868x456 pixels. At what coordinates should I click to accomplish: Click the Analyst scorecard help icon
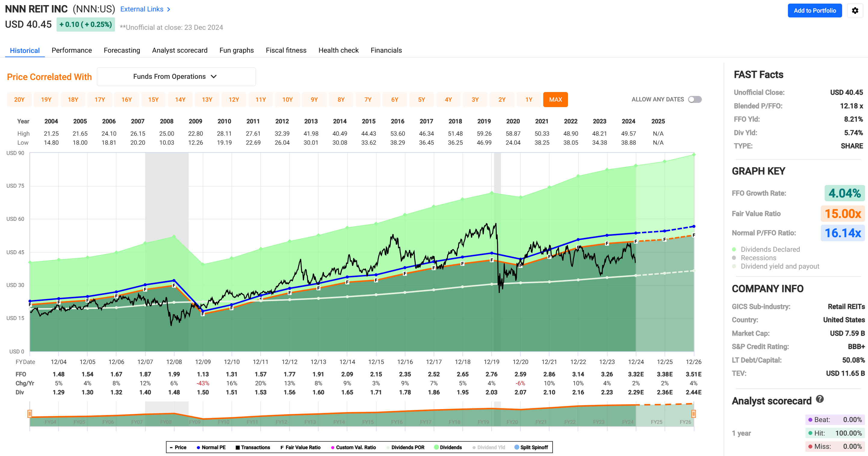(x=820, y=399)
